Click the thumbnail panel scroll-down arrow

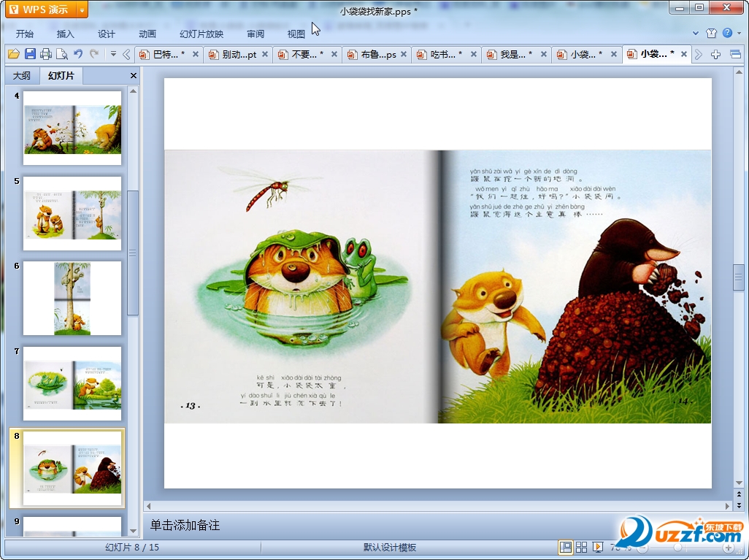click(x=134, y=531)
